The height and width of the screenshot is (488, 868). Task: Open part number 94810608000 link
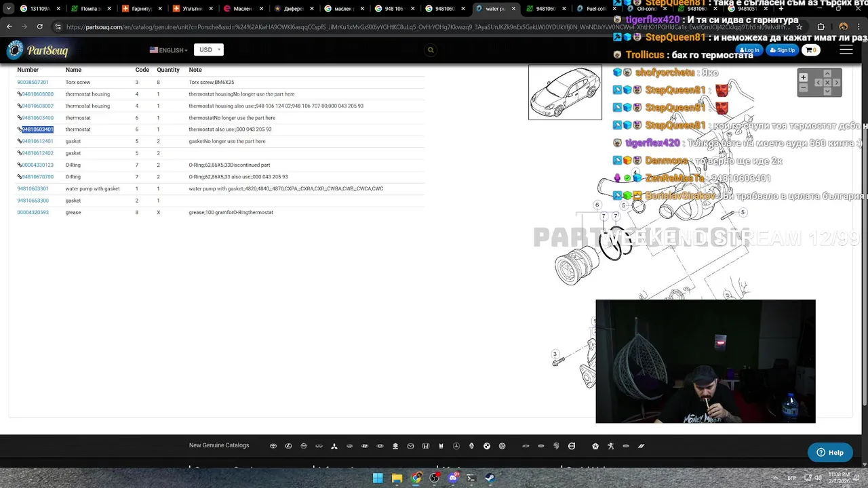(37, 94)
